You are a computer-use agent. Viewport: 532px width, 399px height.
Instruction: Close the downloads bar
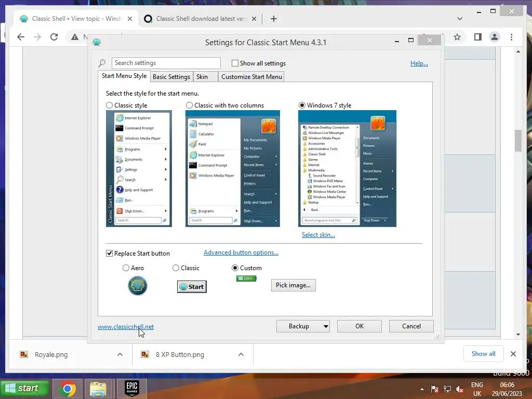[513, 354]
